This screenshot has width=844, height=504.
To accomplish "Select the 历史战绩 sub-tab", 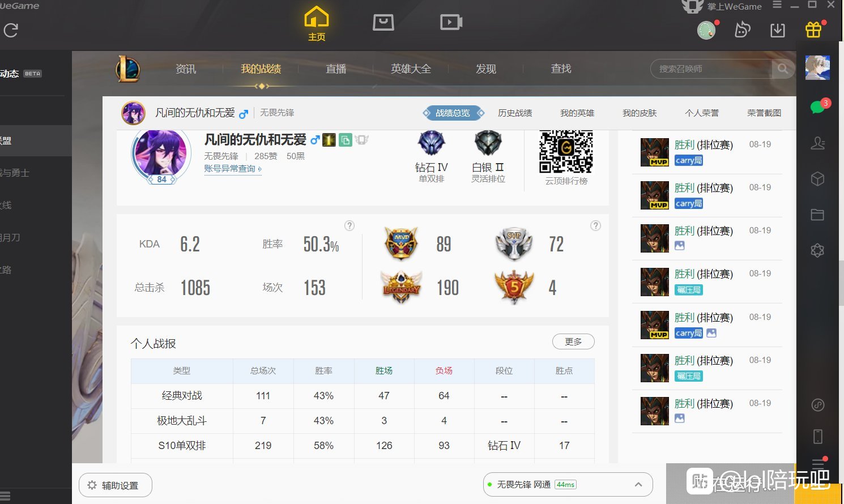I will 515,113.
